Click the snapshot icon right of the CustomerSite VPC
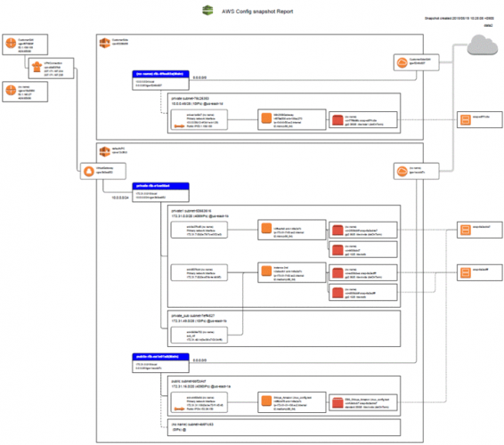The height and width of the screenshot is (445, 504). (465, 120)
